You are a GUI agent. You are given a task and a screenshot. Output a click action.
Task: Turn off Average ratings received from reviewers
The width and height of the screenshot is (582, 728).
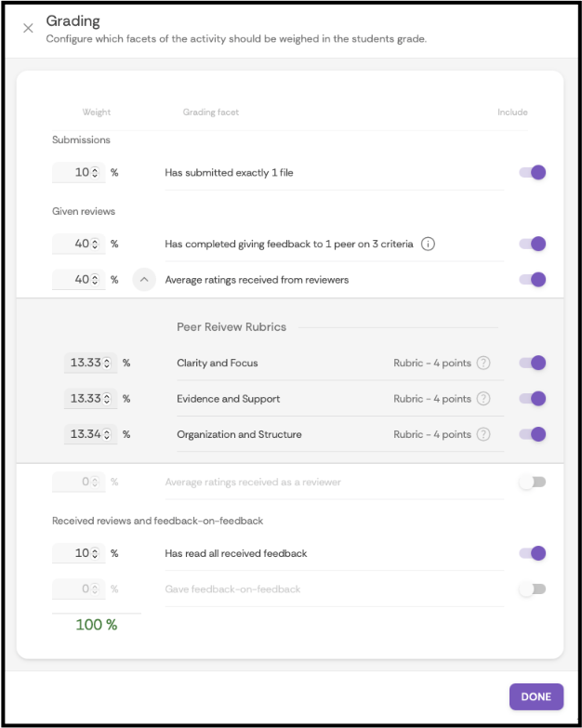[532, 279]
